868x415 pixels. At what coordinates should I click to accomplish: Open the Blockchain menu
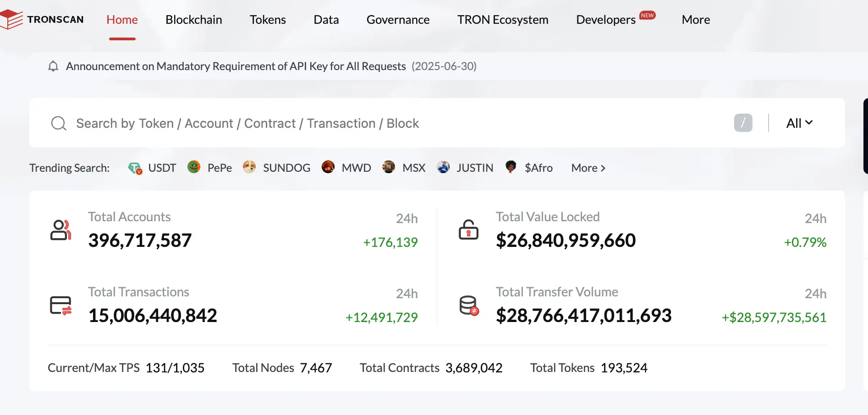click(194, 20)
